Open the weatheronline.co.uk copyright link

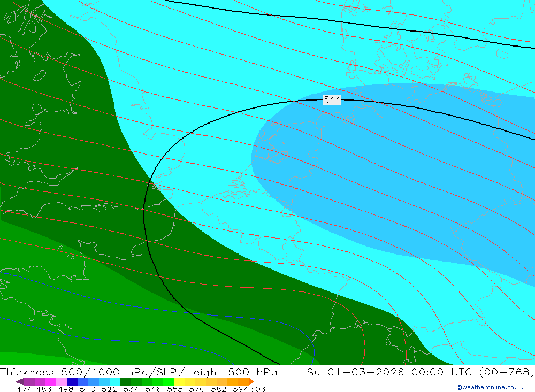490,387
